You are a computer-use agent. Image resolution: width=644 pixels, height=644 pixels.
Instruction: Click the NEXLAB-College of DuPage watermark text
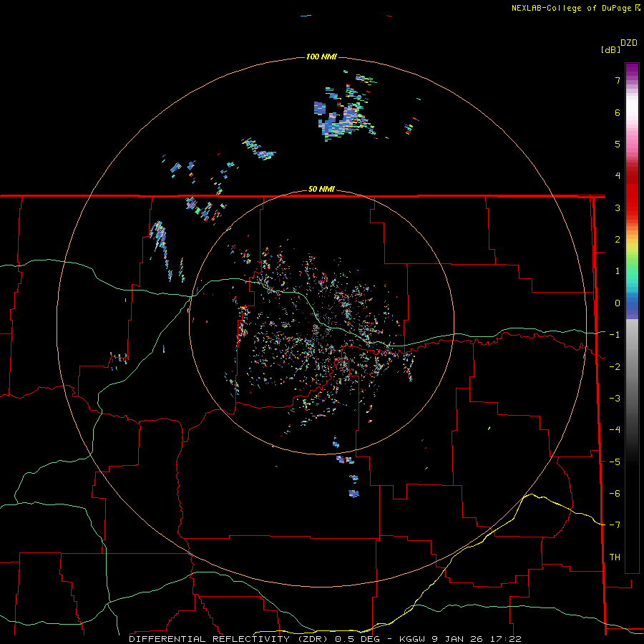[x=575, y=8]
